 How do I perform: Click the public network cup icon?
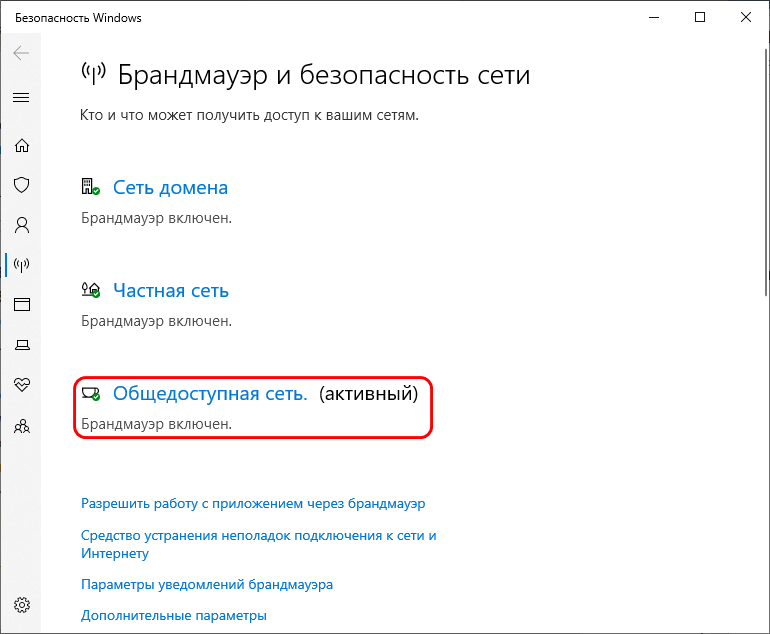(90, 393)
